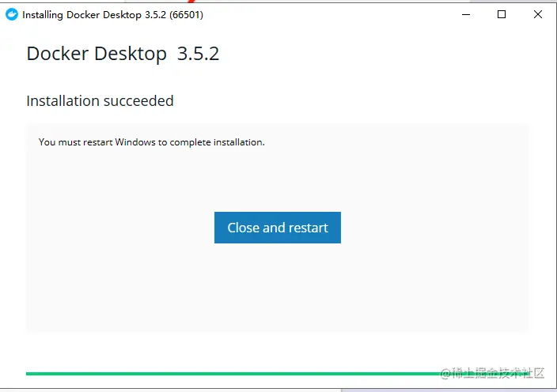The image size is (557, 392).
Task: Click the Docker whale icon in title bar
Action: [12, 14]
